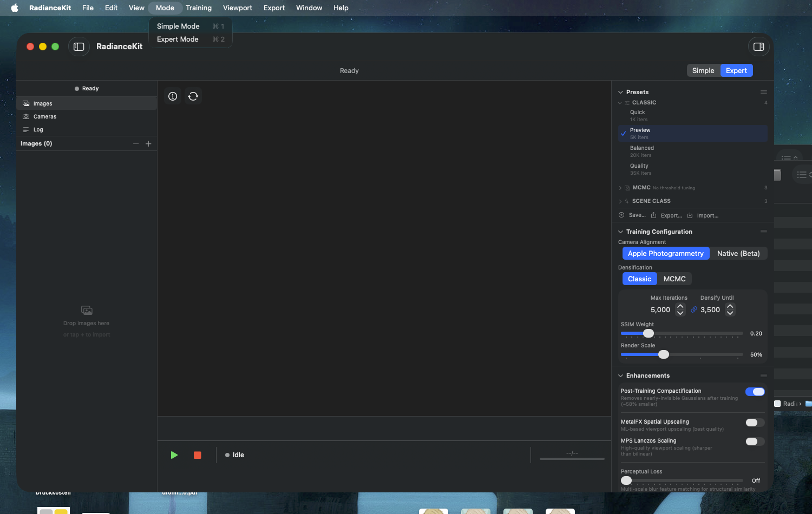Click the Max Iterations value 5,000
Image resolution: width=812 pixels, height=514 pixels.
click(x=660, y=309)
